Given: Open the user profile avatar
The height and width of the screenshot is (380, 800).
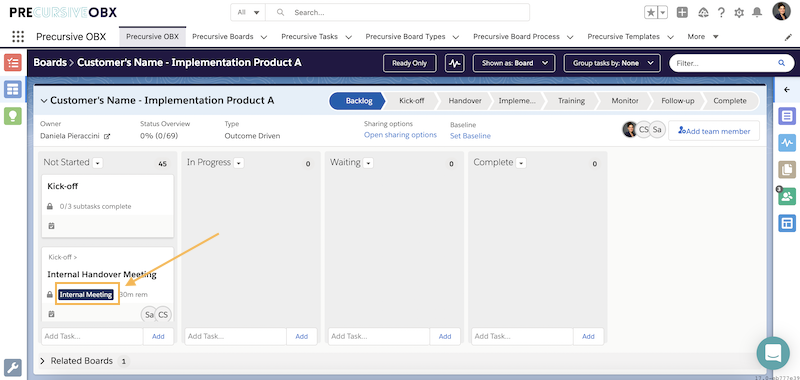Looking at the screenshot, I should 781,11.
